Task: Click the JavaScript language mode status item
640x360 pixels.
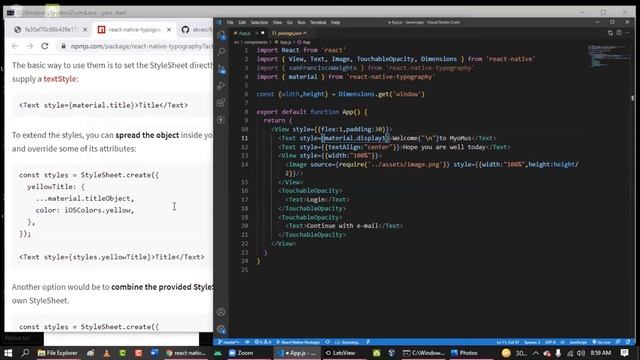Action: (578, 342)
